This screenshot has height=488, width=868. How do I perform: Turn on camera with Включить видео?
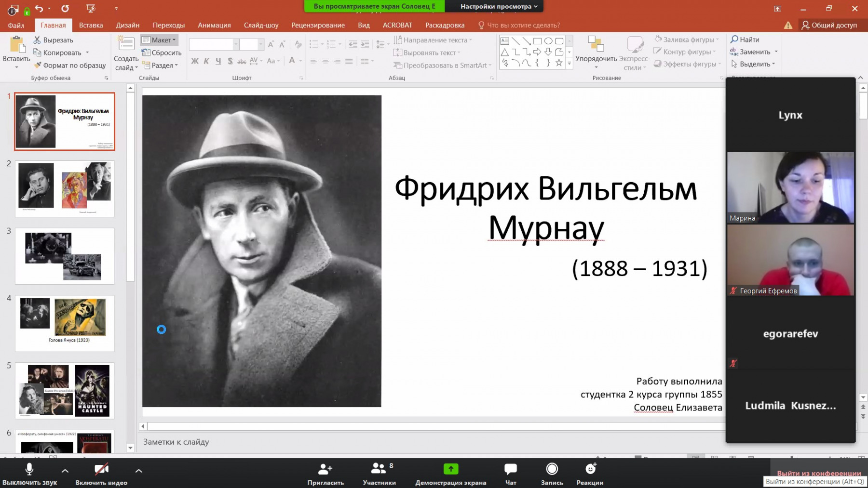click(101, 470)
